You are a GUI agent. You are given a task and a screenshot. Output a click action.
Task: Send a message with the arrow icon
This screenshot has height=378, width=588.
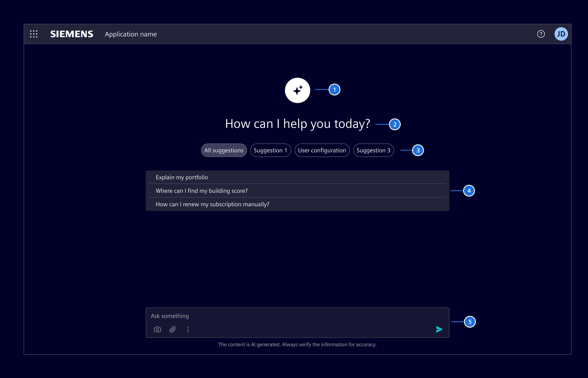pyautogui.click(x=439, y=329)
